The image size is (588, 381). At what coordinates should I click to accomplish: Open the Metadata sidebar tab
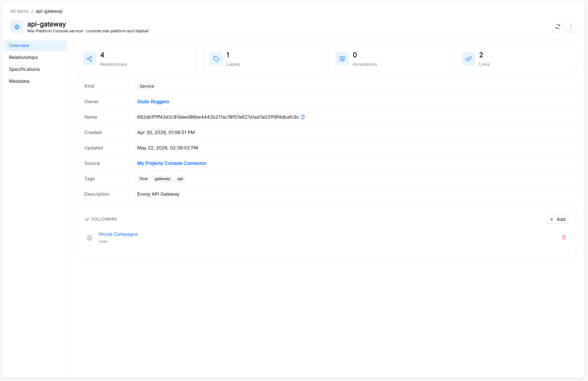[x=35, y=81]
